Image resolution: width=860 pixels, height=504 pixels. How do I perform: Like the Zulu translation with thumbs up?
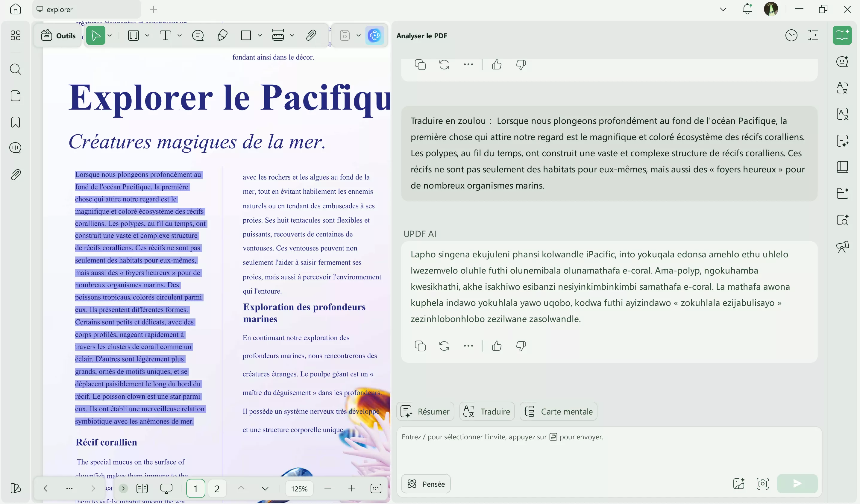(497, 346)
